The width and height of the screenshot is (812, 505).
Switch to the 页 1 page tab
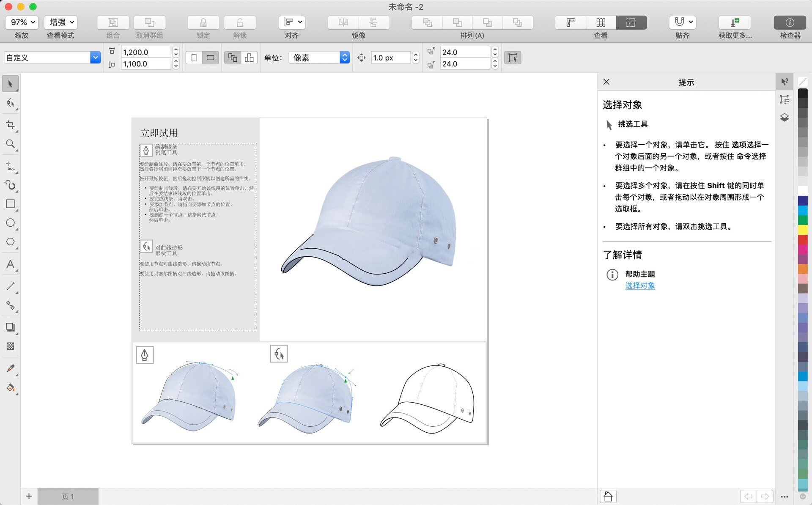pyautogui.click(x=68, y=496)
